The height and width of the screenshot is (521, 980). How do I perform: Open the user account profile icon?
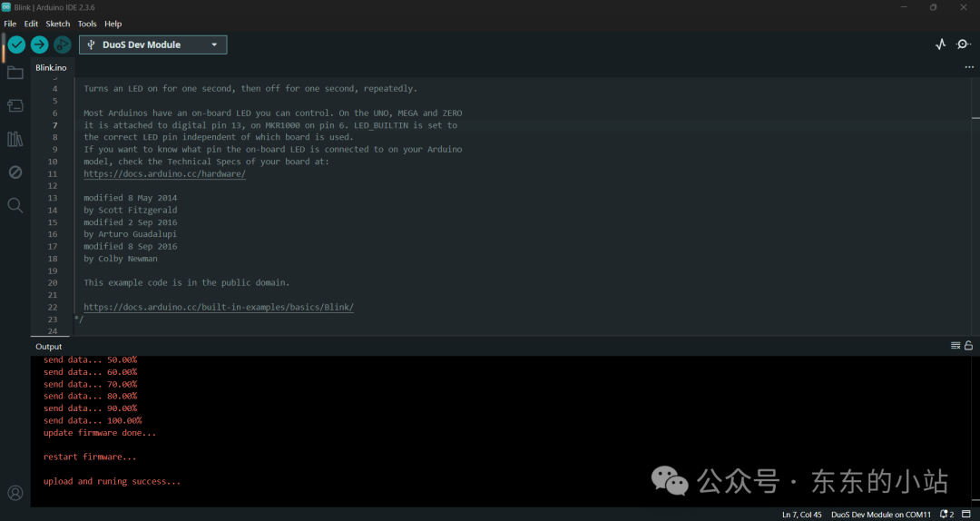coord(15,493)
